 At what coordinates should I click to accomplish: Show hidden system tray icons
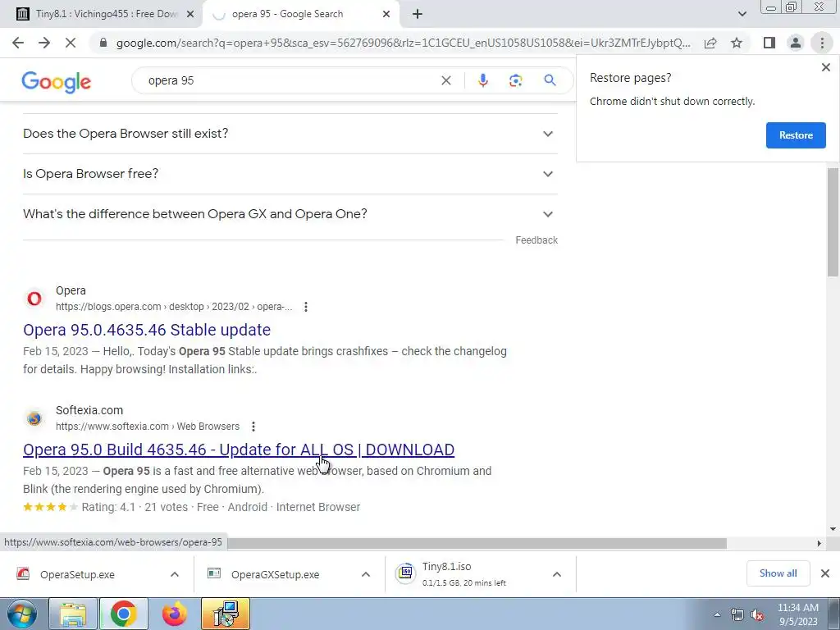pos(717,614)
